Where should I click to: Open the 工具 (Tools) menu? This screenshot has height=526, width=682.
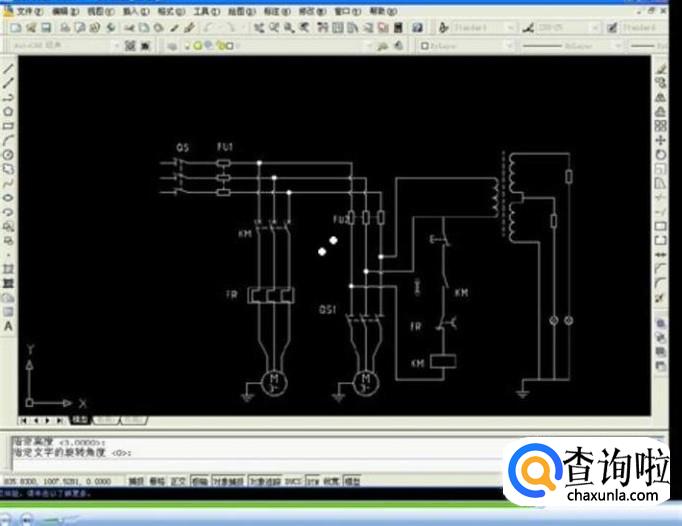tap(207, 11)
